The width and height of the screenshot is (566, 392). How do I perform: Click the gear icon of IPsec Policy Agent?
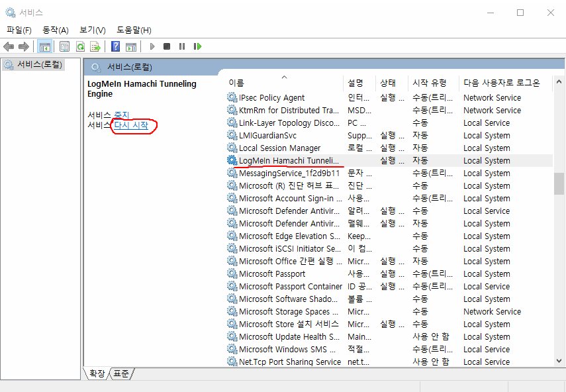[232, 97]
